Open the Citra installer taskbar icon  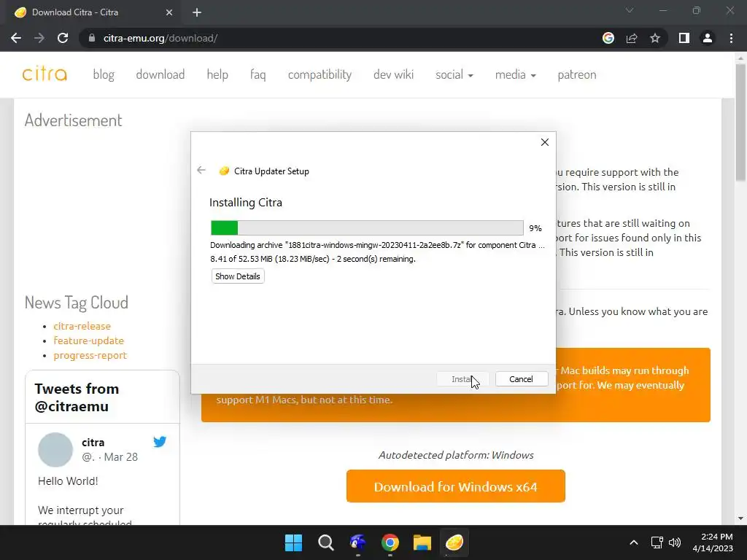click(x=454, y=542)
